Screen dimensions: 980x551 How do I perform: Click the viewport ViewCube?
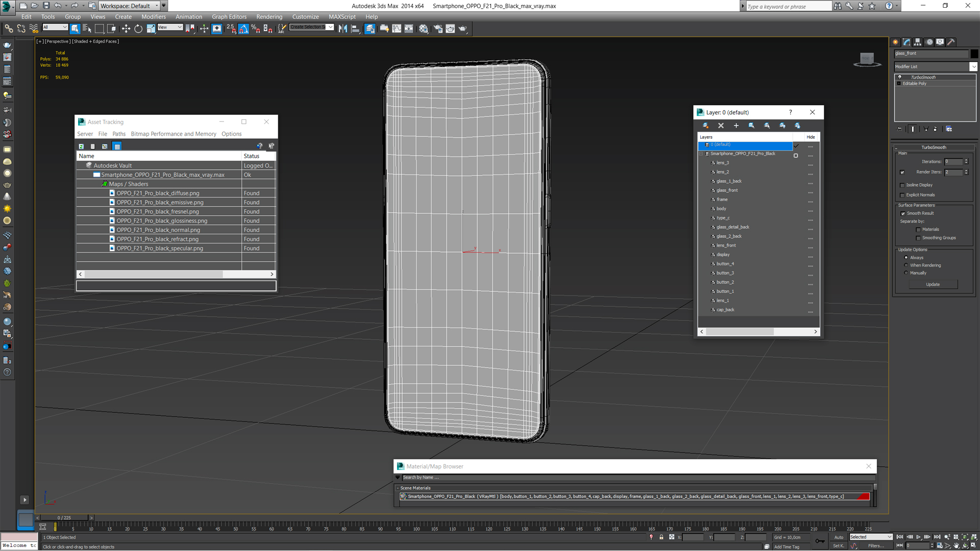pyautogui.click(x=867, y=60)
